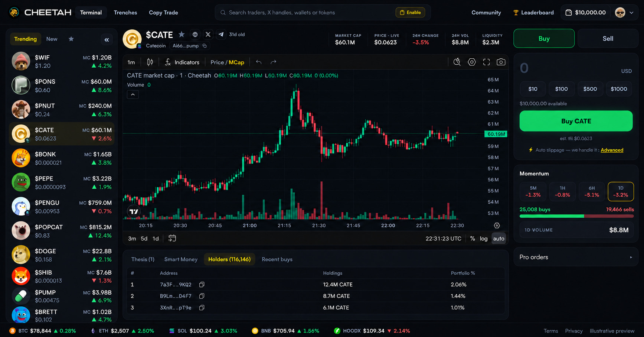Open chart settings hexagon icon
Image resolution: width=644 pixels, height=337 pixels.
(472, 62)
